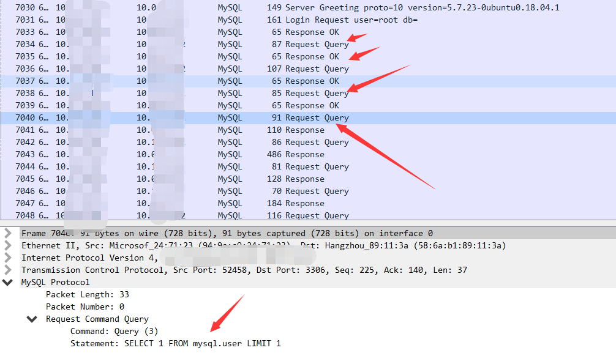
Task: Select packet 7033 Response OK row
Action: click(x=308, y=32)
